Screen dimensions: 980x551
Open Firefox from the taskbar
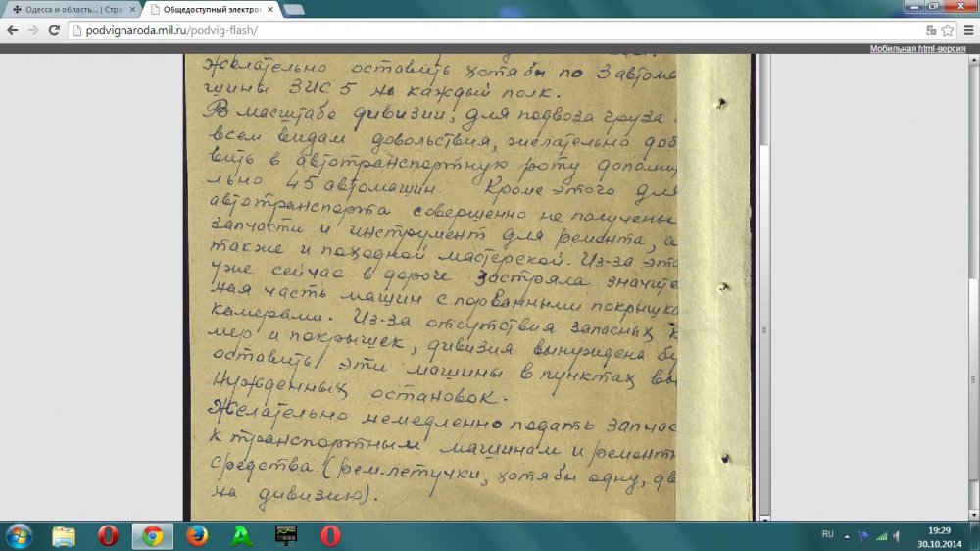197,535
